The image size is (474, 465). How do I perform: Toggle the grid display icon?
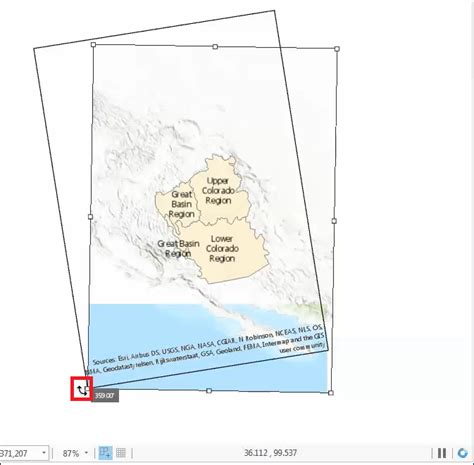(121, 453)
